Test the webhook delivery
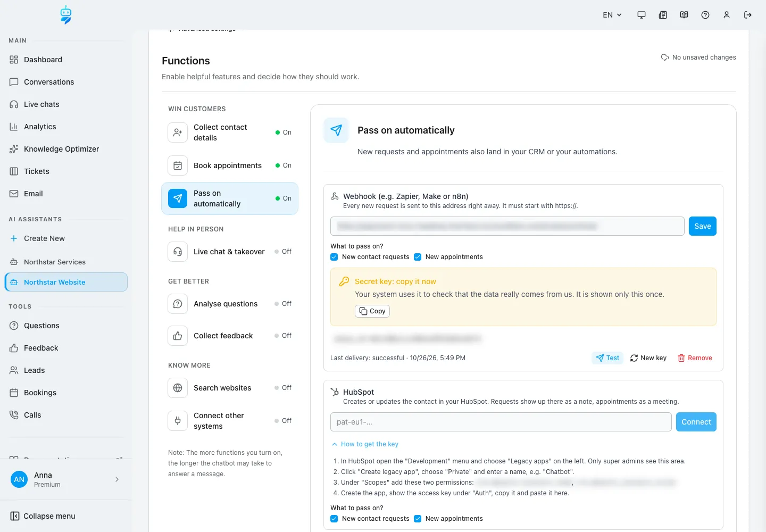This screenshot has height=532, width=766. tap(607, 358)
